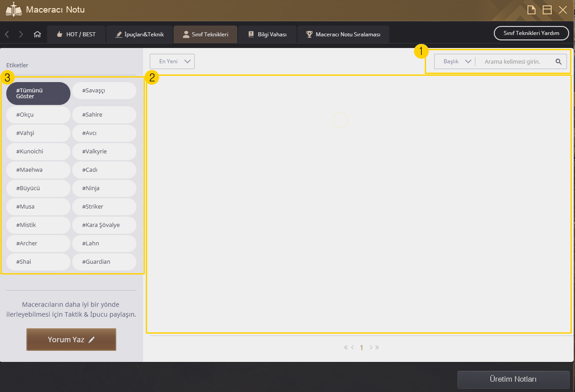The height and width of the screenshot is (392, 575).
Task: Open the HOT / BEST tab
Action: pos(76,35)
